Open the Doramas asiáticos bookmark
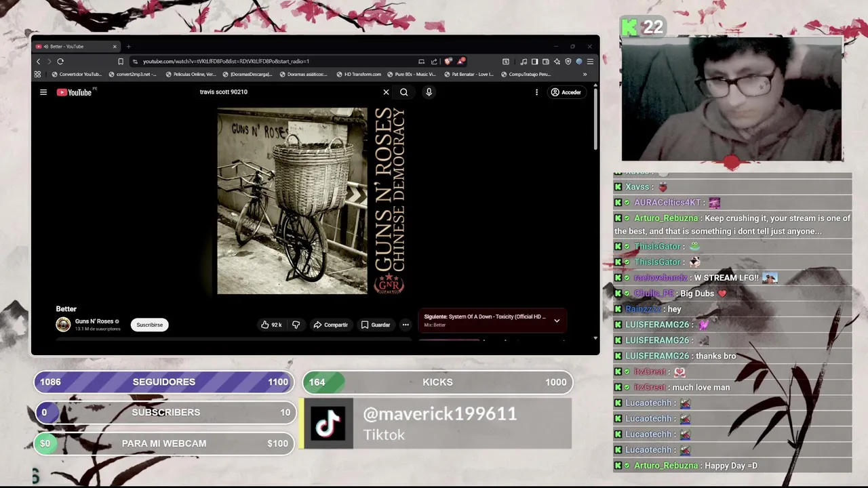Viewport: 868px width, 488px height. pos(303,75)
